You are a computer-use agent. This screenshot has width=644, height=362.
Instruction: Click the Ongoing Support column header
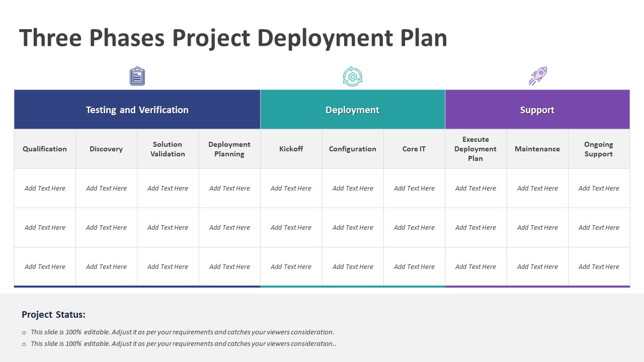pyautogui.click(x=598, y=149)
